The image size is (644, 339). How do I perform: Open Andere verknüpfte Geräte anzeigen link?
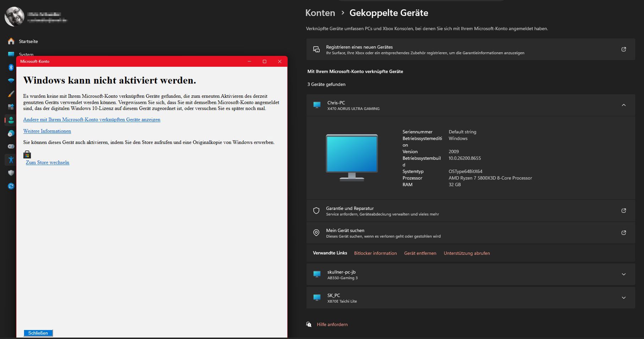tap(92, 119)
